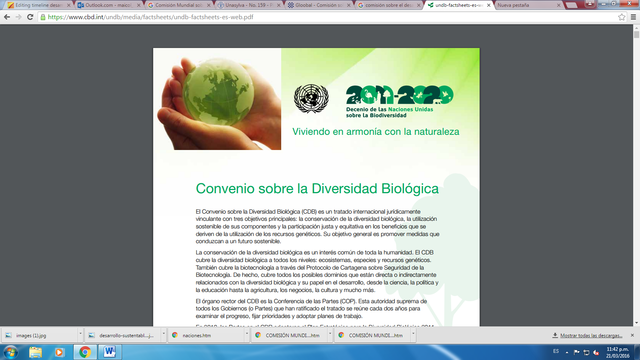Click the United Nations emblem logo

point(311,98)
